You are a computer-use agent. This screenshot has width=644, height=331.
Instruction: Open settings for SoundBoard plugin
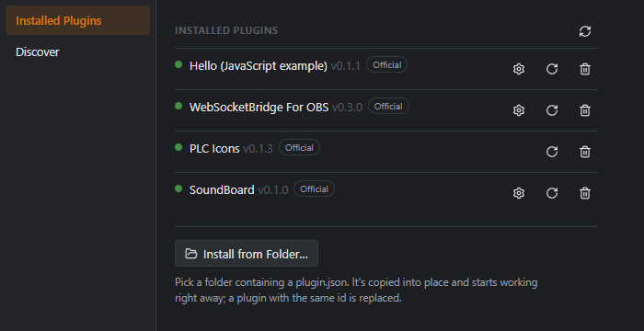[x=519, y=193]
